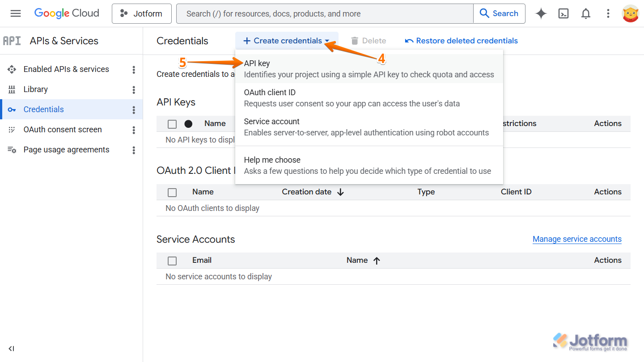
Task: Activate the Cloud Shell terminal icon
Action: click(x=563, y=13)
